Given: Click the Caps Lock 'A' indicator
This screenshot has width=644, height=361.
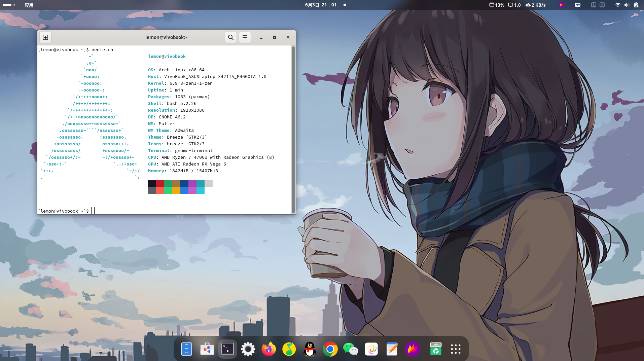Looking at the screenshot, I should click(x=602, y=5).
